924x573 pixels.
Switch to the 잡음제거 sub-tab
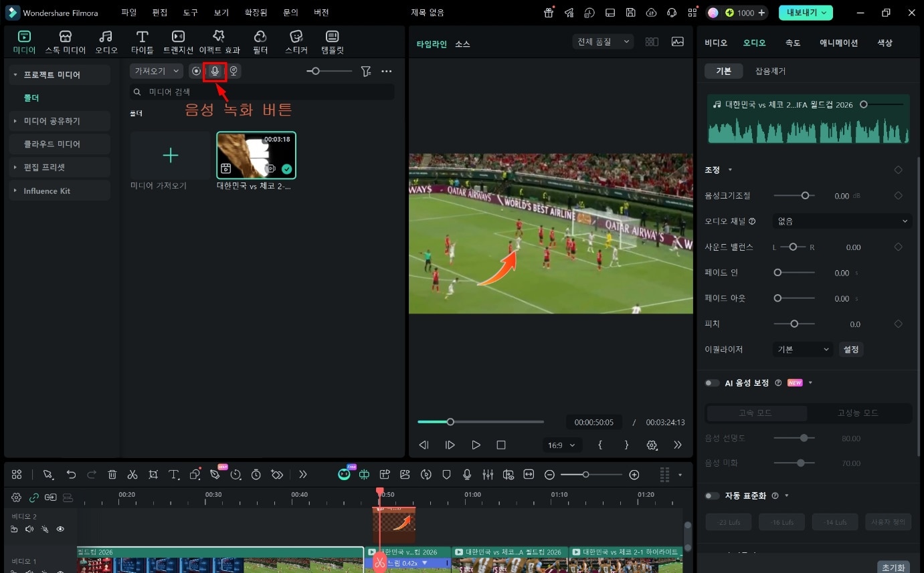(771, 71)
